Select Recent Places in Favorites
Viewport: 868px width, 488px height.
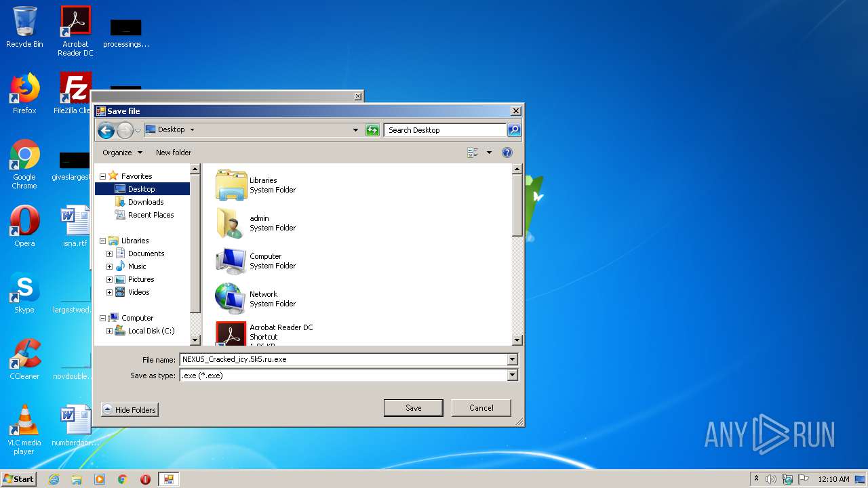coord(151,215)
